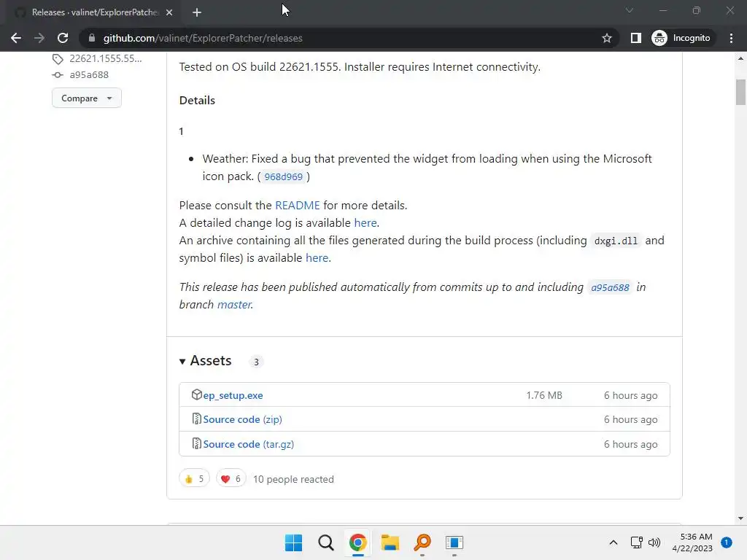747x560 pixels.
Task: Close the Releases ExplorerPatcher tab
Action: [x=169, y=12]
